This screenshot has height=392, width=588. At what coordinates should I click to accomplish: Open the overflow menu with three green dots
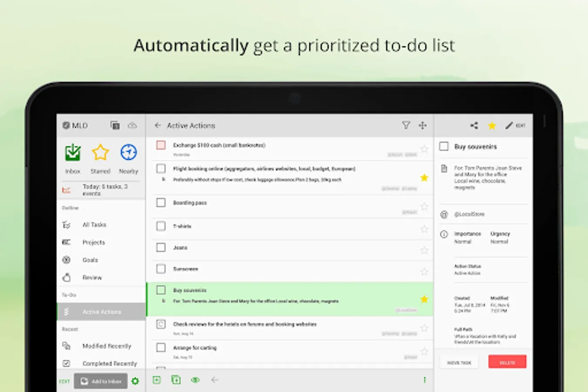(424, 380)
